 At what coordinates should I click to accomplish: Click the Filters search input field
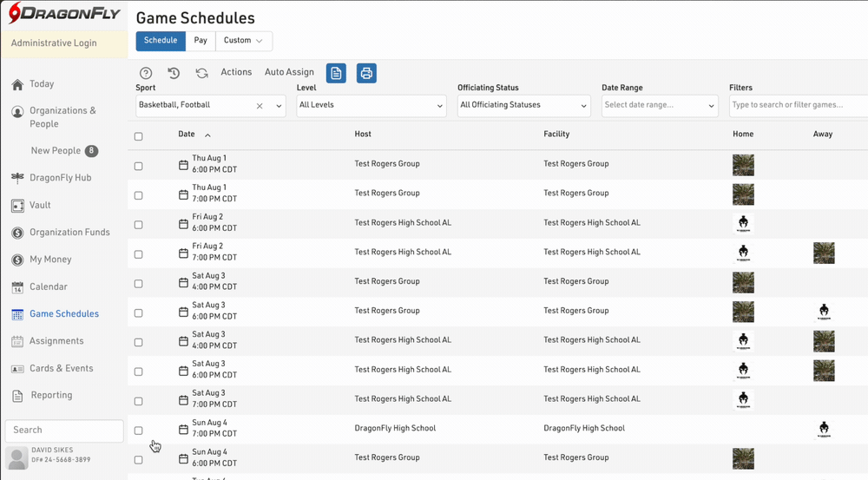coord(797,106)
